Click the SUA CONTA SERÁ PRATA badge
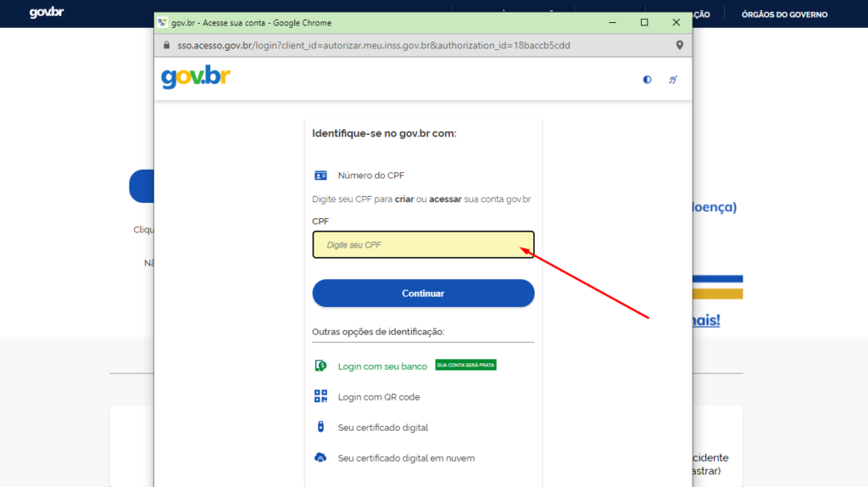 [465, 365]
